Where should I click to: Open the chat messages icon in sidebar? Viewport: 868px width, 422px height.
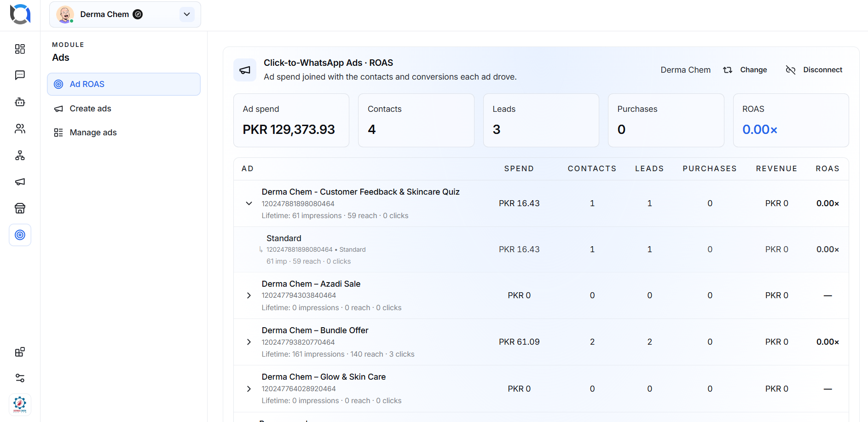[x=20, y=75]
